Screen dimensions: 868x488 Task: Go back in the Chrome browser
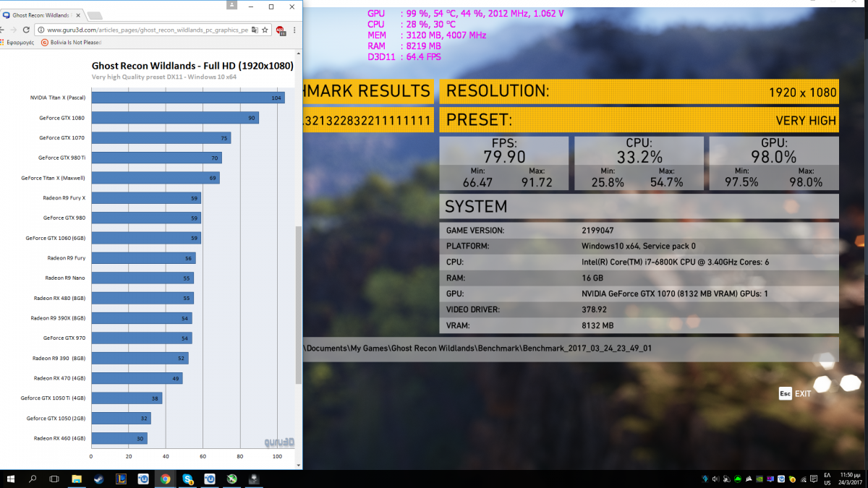coord(2,30)
